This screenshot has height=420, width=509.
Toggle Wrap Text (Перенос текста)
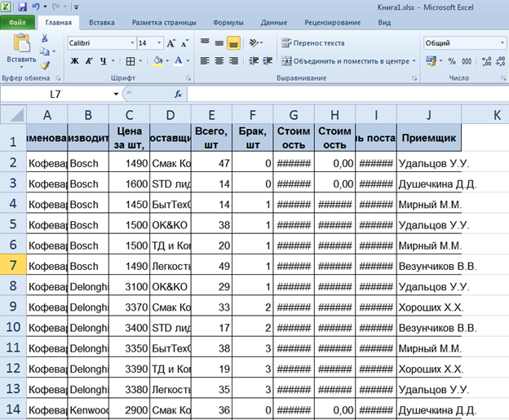pos(312,43)
